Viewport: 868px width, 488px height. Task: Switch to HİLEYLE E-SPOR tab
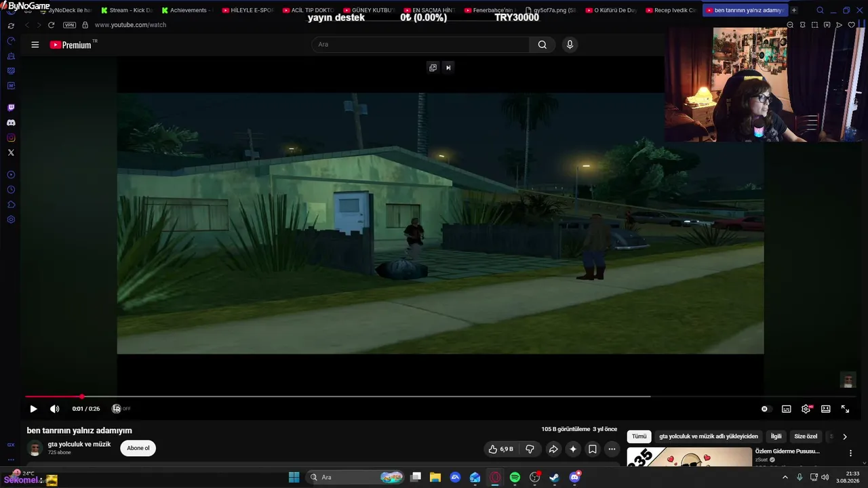(248, 10)
